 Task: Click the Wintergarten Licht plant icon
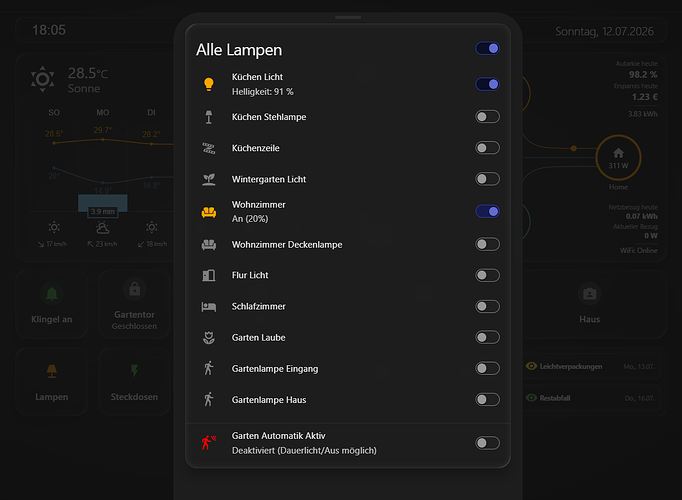[209, 179]
